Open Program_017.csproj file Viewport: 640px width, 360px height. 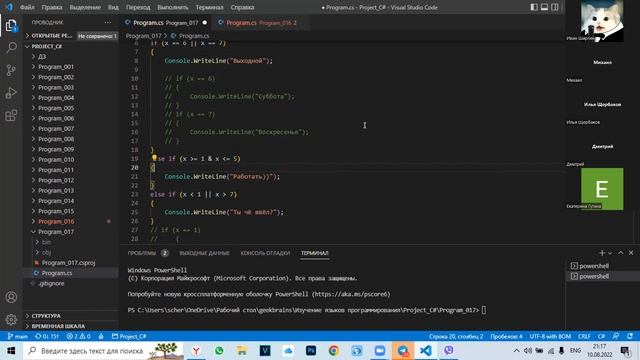pos(71,263)
